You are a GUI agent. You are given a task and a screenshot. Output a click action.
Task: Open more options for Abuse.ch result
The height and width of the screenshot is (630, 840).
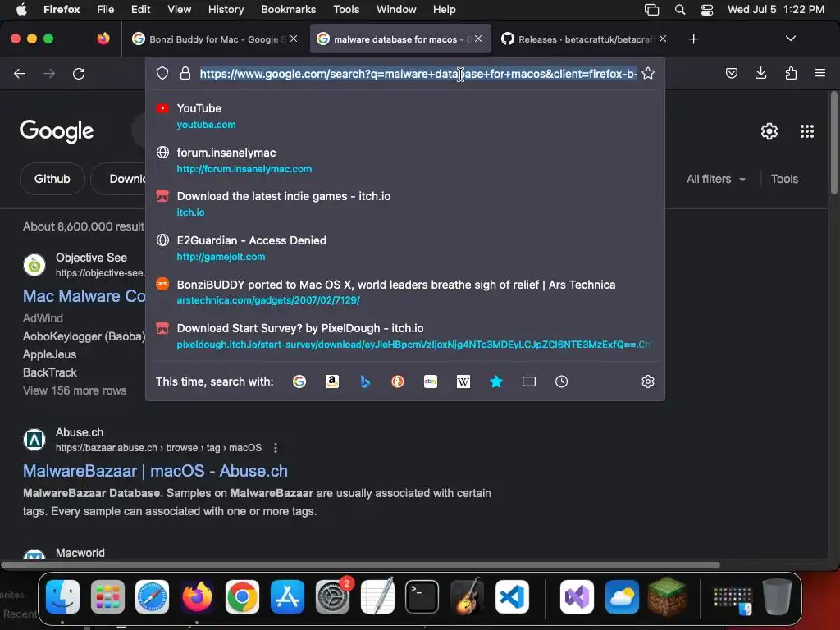276,448
